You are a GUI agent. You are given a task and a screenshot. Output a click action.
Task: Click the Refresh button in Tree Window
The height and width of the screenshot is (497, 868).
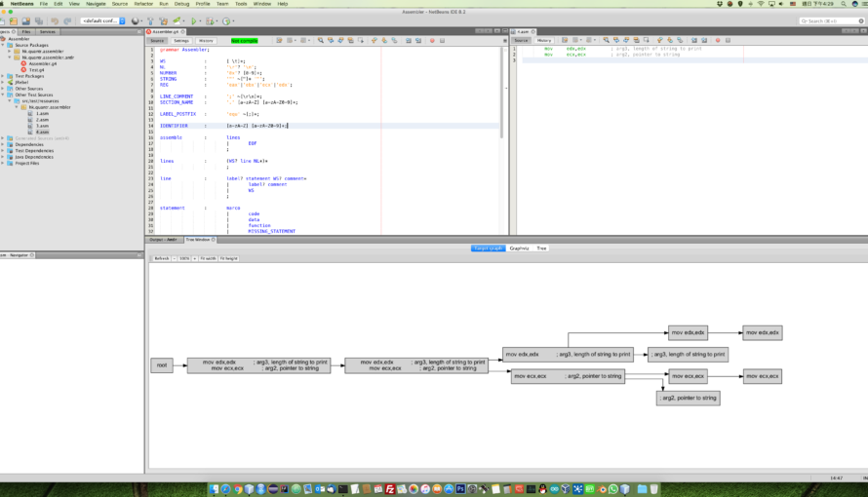(x=162, y=258)
